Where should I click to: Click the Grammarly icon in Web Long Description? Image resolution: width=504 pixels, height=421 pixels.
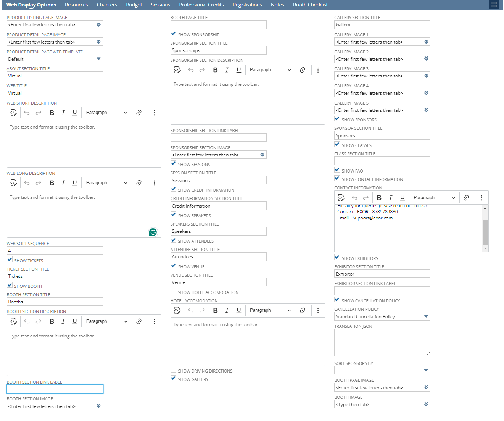153,232
